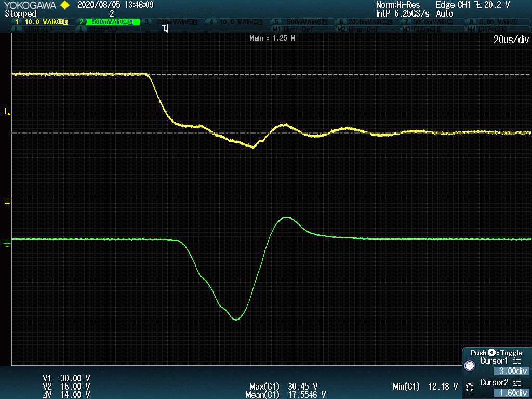Click the yellow trigger level marker on left edge
The width and height of the screenshot is (532, 399).
(7, 112)
